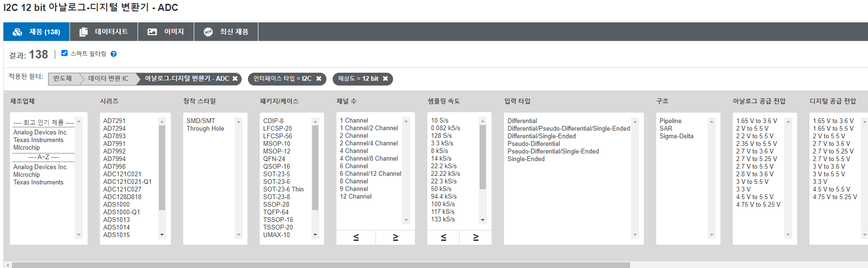The height and width of the screenshot is (268, 868).
Task: Click channel count less-than-or-equal button
Action: point(356,238)
